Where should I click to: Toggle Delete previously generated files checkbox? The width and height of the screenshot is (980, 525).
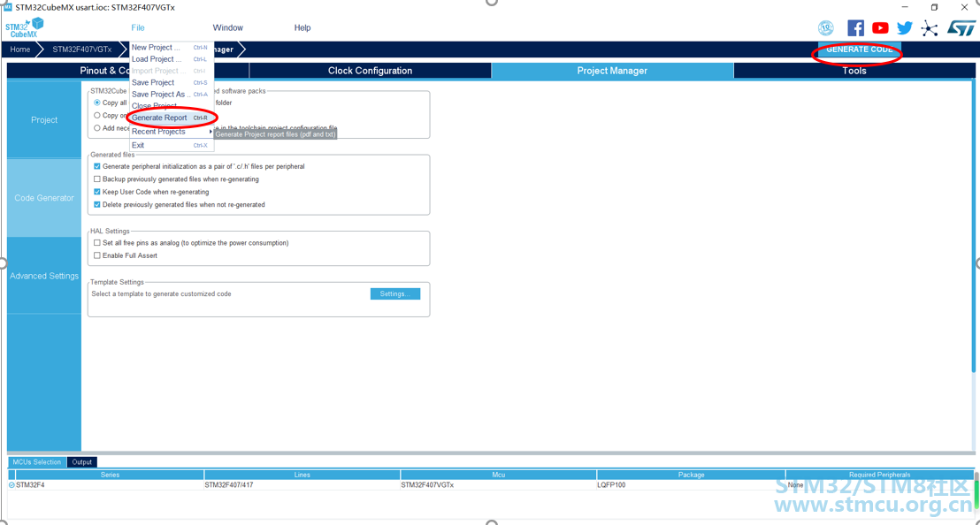coord(97,205)
